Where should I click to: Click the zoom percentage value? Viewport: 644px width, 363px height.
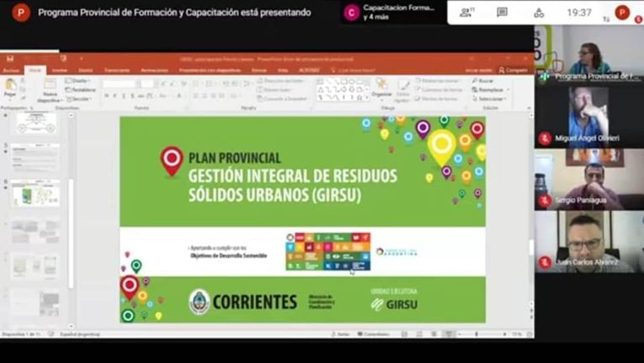[516, 334]
